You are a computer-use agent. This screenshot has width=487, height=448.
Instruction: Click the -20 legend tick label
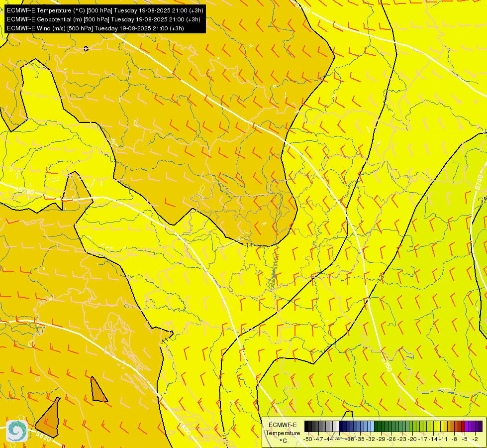(412, 440)
